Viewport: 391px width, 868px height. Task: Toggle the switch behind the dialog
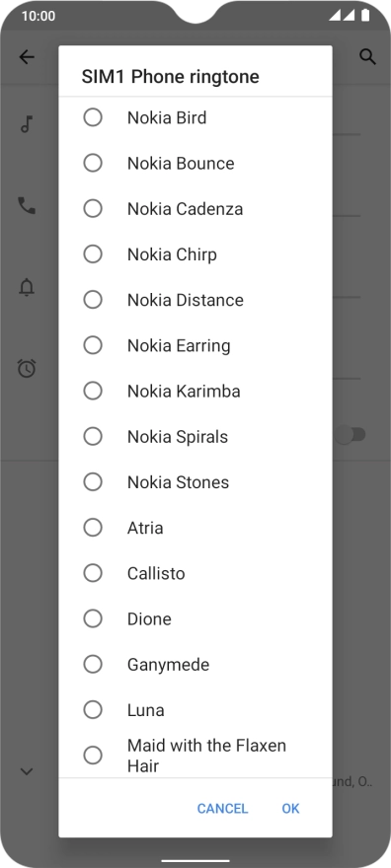point(352,435)
